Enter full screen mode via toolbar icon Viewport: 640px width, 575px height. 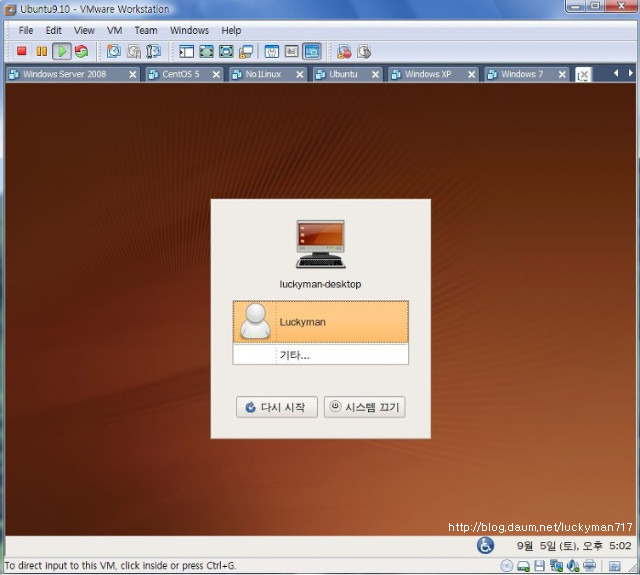207,51
